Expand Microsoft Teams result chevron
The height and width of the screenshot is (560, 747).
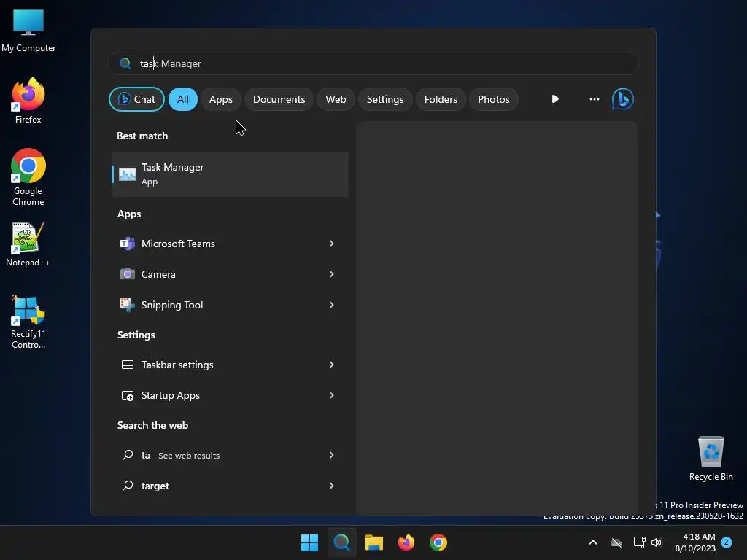(332, 244)
